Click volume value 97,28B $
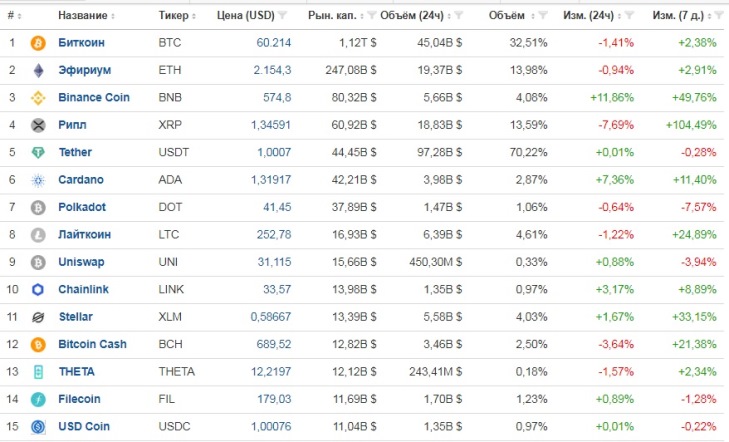729x442 pixels. (x=439, y=152)
